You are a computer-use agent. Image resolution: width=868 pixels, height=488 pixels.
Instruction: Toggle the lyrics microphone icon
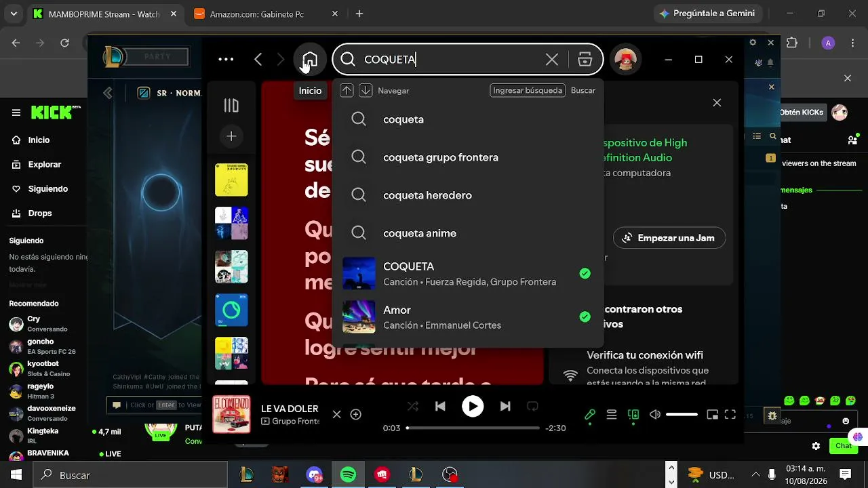pos(590,414)
